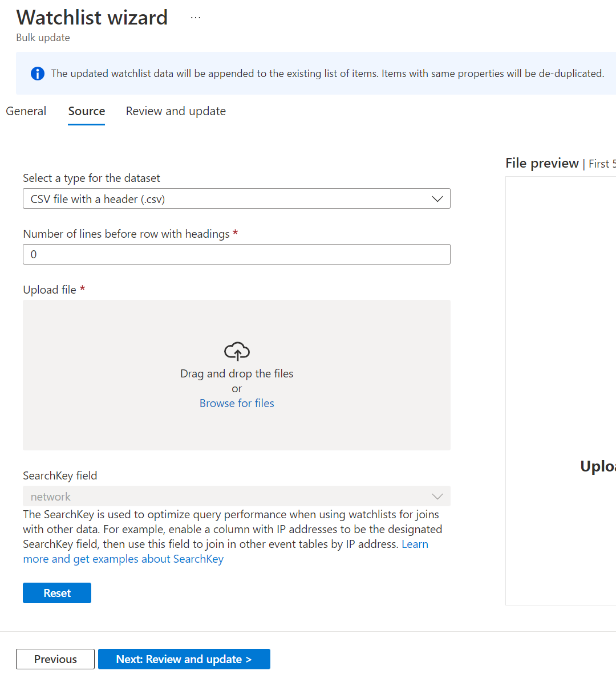This screenshot has height=679, width=616.
Task: Click the File preview heading
Action: click(542, 163)
